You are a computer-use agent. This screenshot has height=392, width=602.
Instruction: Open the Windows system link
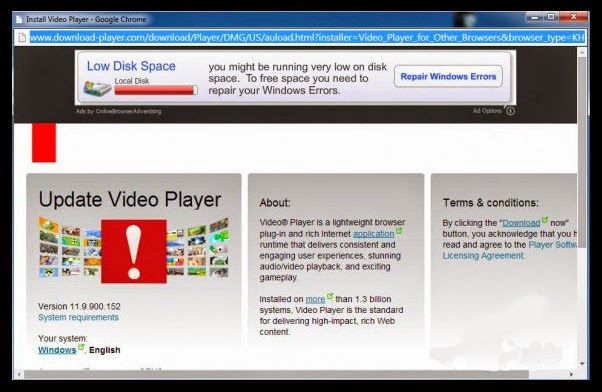click(x=57, y=350)
